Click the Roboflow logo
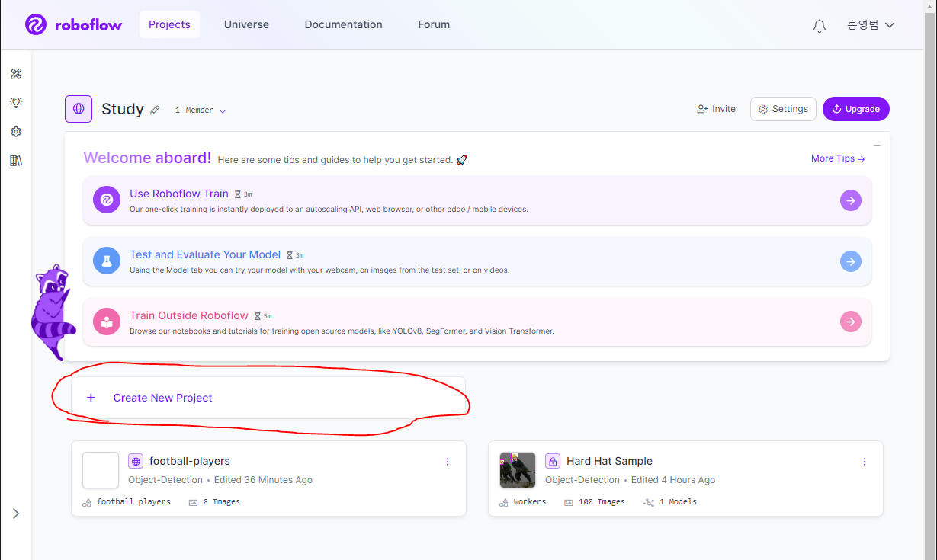The image size is (937, 560). (x=73, y=24)
